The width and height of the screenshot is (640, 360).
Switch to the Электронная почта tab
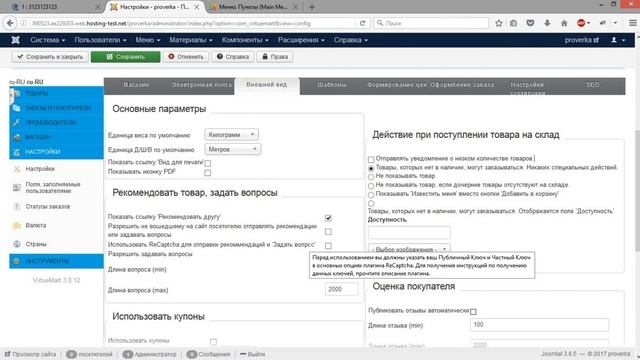pyautogui.click(x=202, y=85)
